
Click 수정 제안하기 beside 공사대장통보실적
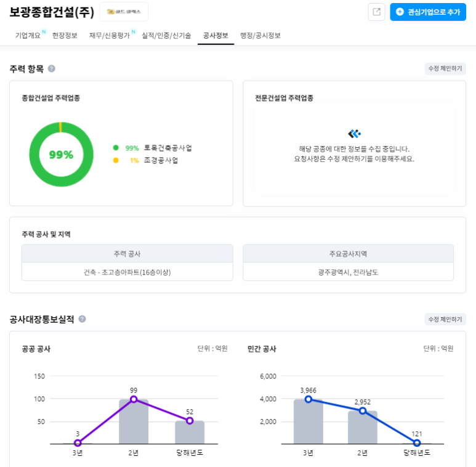coord(445,319)
